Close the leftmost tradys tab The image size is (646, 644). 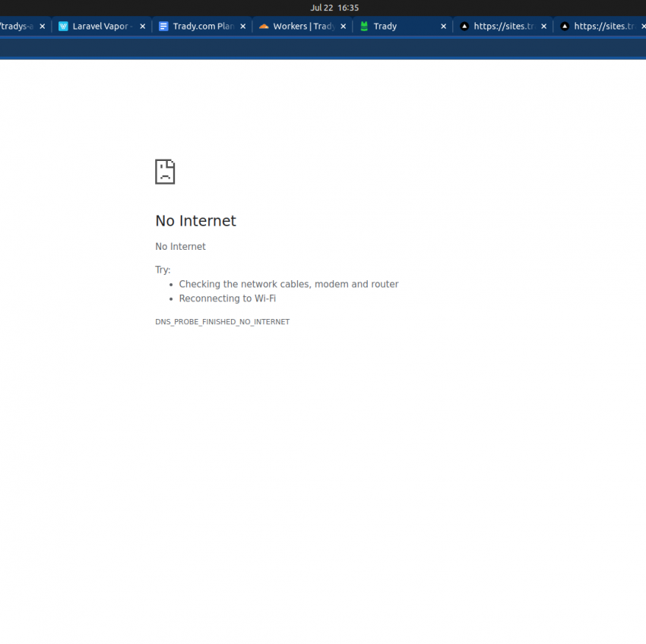pos(43,27)
